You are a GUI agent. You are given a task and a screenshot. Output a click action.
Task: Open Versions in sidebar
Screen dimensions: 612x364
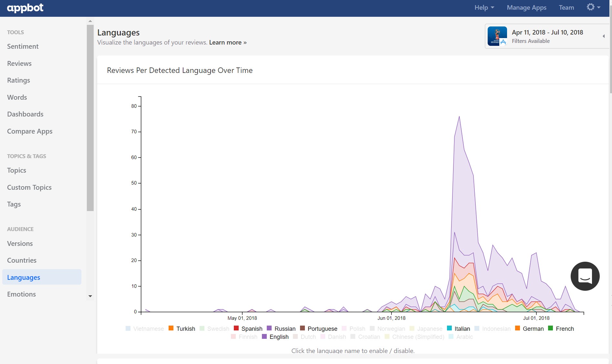tap(20, 244)
